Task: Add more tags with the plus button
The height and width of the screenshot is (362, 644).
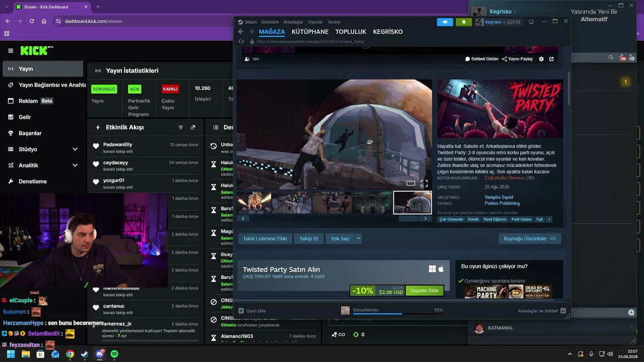Action: pos(549,220)
